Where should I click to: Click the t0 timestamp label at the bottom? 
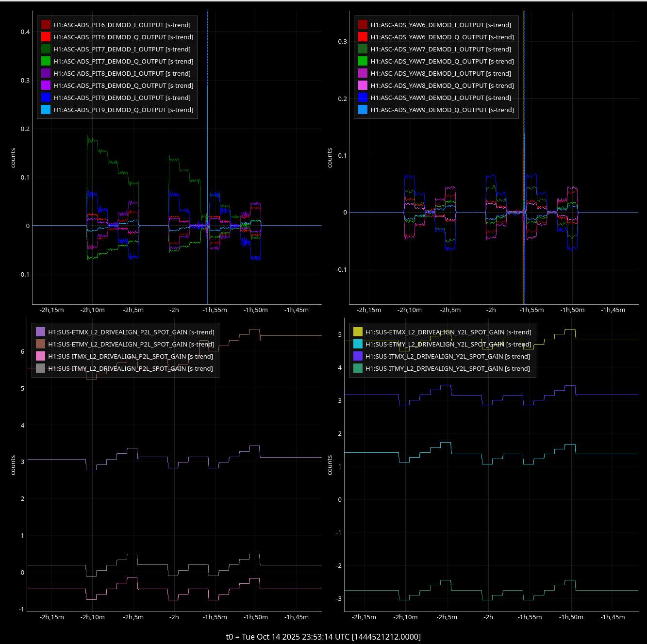(x=323, y=637)
